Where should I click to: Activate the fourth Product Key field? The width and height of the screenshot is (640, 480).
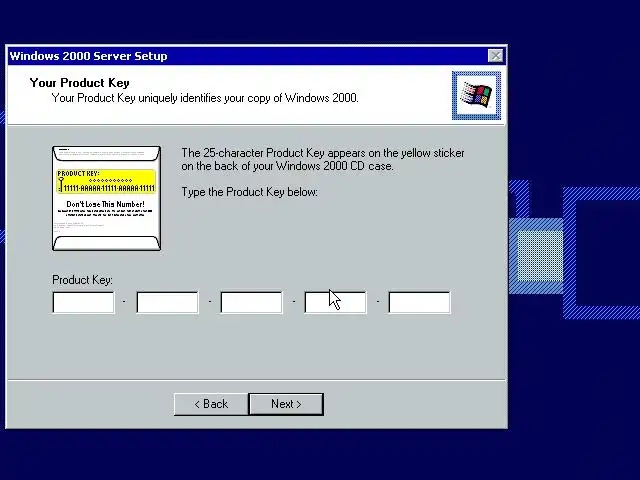tap(336, 302)
